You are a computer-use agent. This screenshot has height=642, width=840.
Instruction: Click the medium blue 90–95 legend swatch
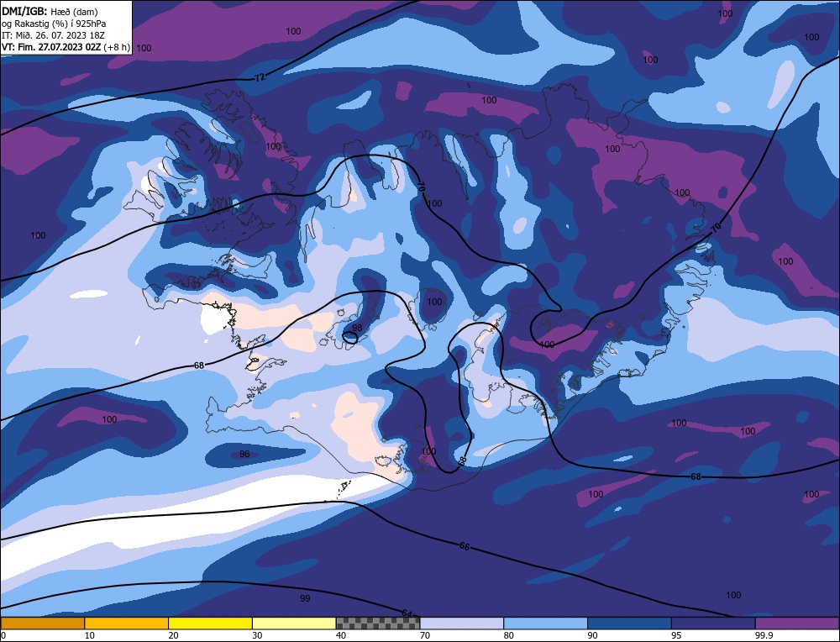tap(629, 623)
